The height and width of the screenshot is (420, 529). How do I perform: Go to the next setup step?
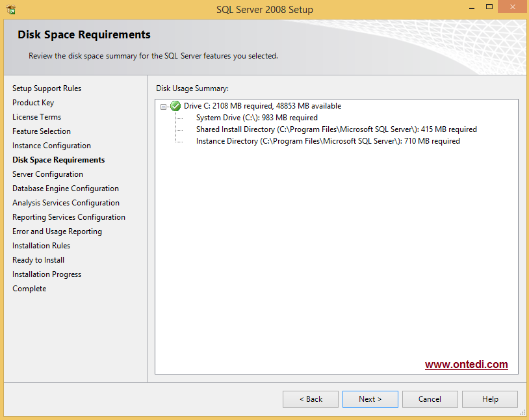tap(370, 399)
